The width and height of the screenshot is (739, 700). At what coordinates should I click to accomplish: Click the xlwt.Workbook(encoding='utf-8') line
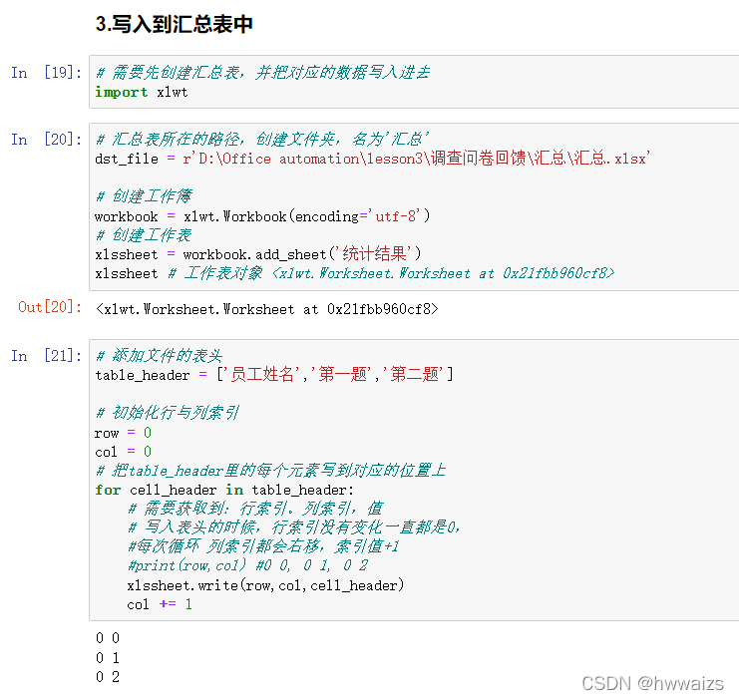[262, 216]
